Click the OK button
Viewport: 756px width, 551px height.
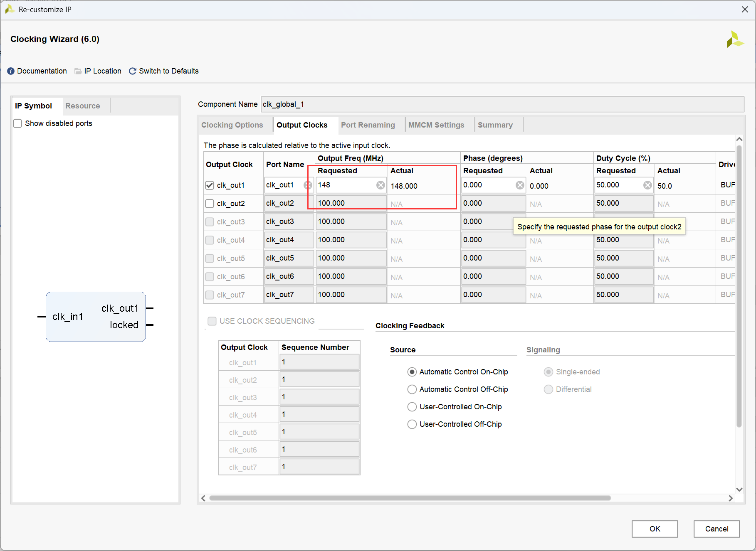click(x=655, y=529)
